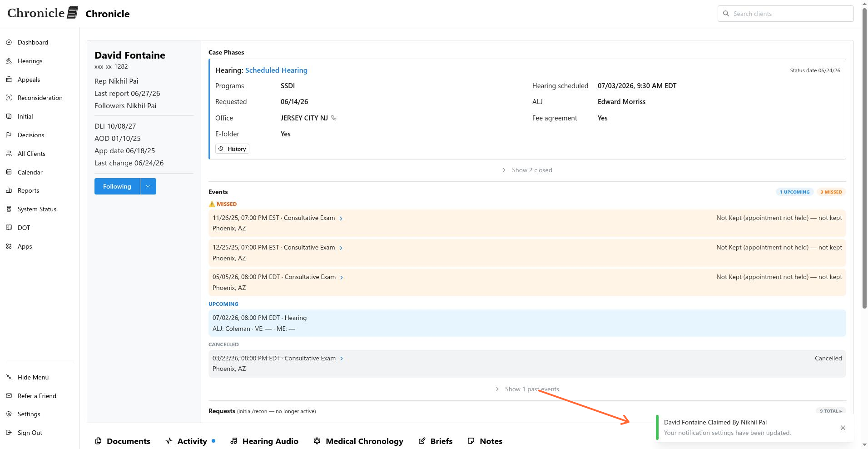Click the David Fontaine client name

130,55
